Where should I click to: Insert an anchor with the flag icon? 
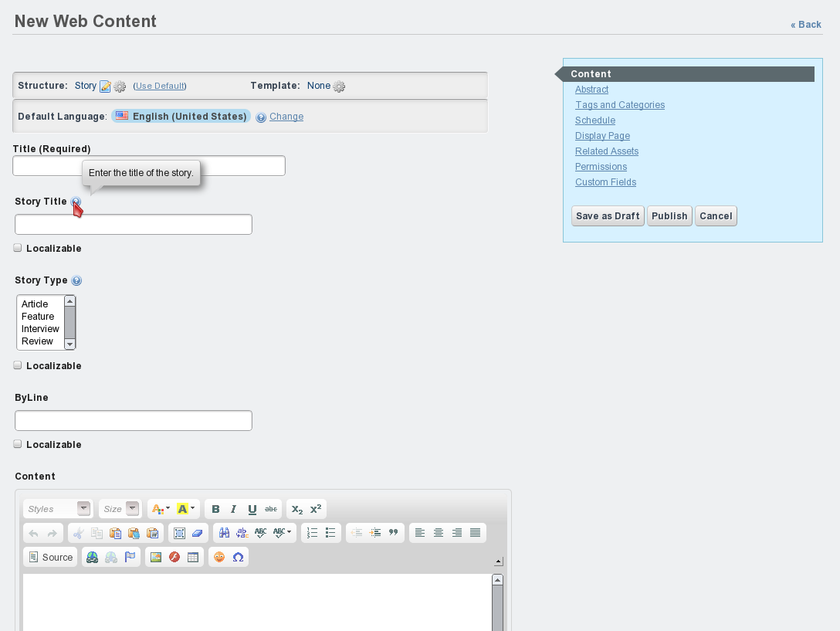[x=130, y=557]
